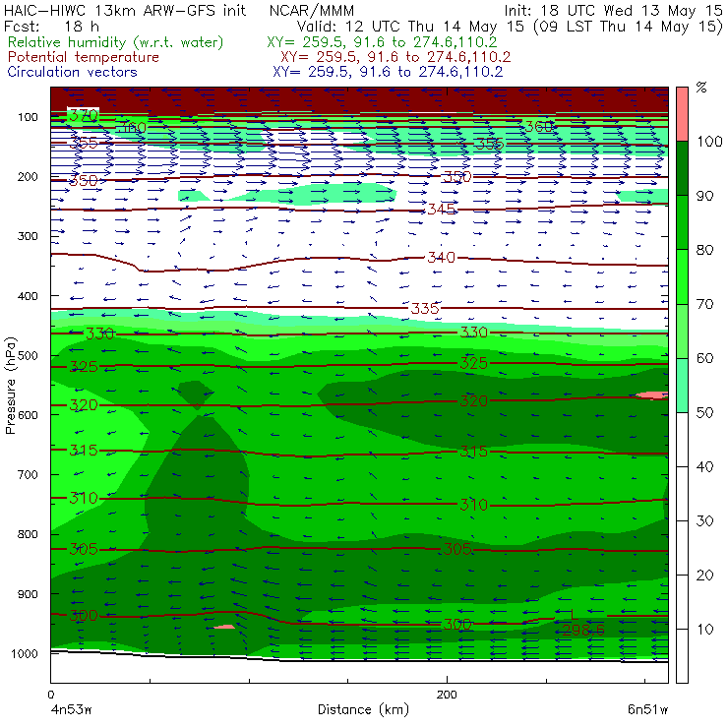This screenshot has width=728, height=728.
Task: Click the '200' distance axis label
Action: 447,695
